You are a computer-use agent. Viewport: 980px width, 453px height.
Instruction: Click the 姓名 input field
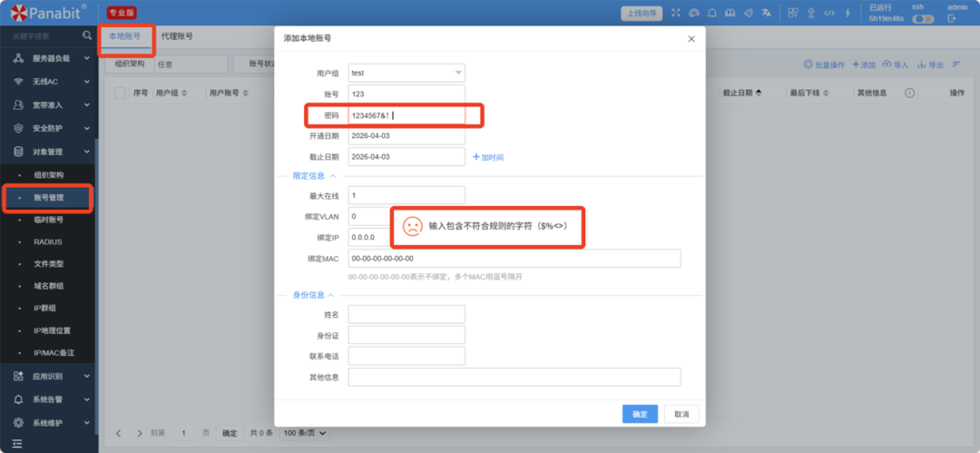(407, 314)
